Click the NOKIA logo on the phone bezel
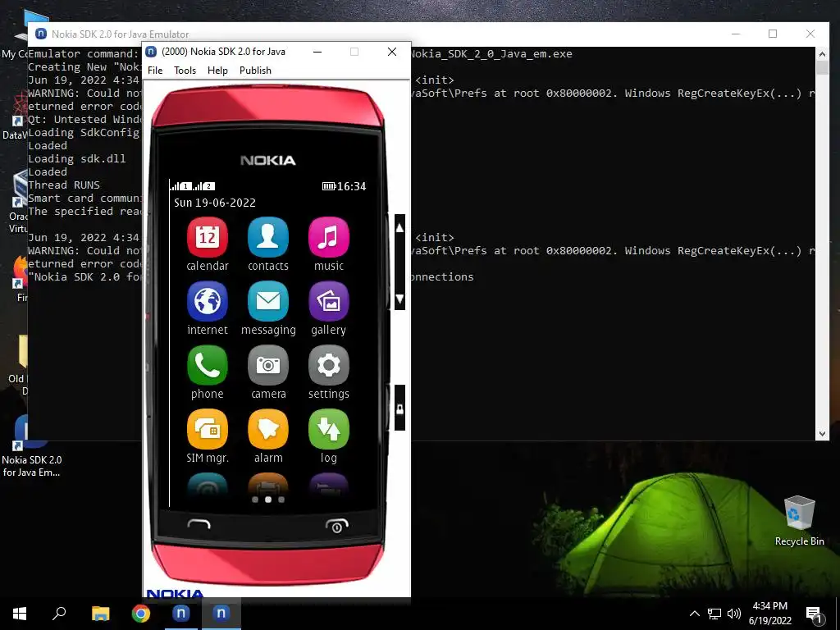 268,160
